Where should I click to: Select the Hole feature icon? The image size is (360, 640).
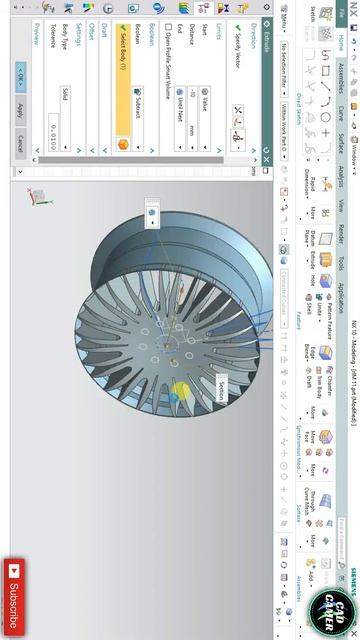point(325,281)
